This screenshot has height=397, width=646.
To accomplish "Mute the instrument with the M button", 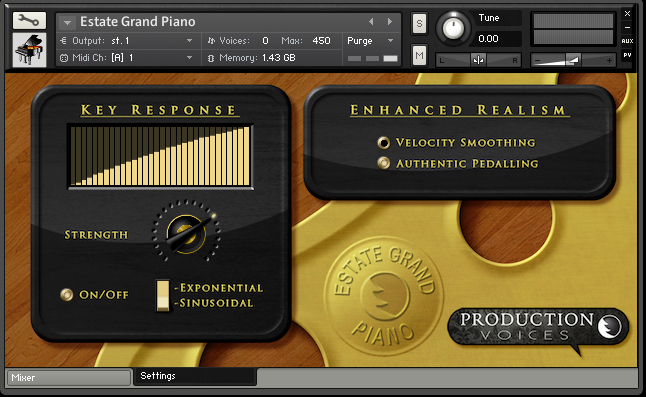I will point(419,55).
